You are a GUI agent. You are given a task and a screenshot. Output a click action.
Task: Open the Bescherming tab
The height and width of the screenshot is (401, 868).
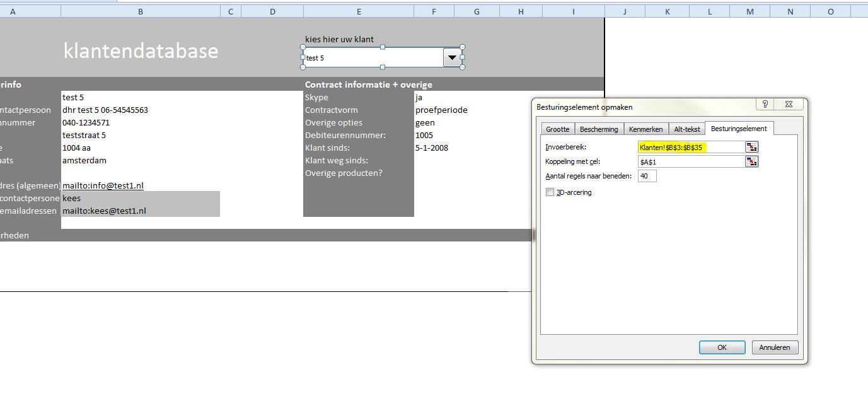coord(599,129)
